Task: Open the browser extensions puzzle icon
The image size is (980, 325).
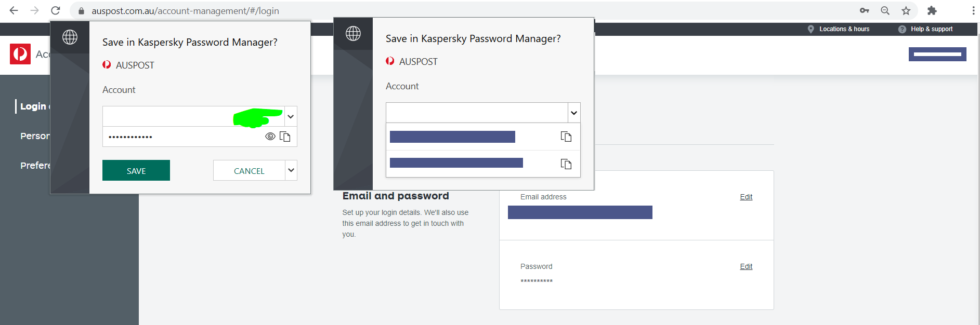Action: [932, 10]
